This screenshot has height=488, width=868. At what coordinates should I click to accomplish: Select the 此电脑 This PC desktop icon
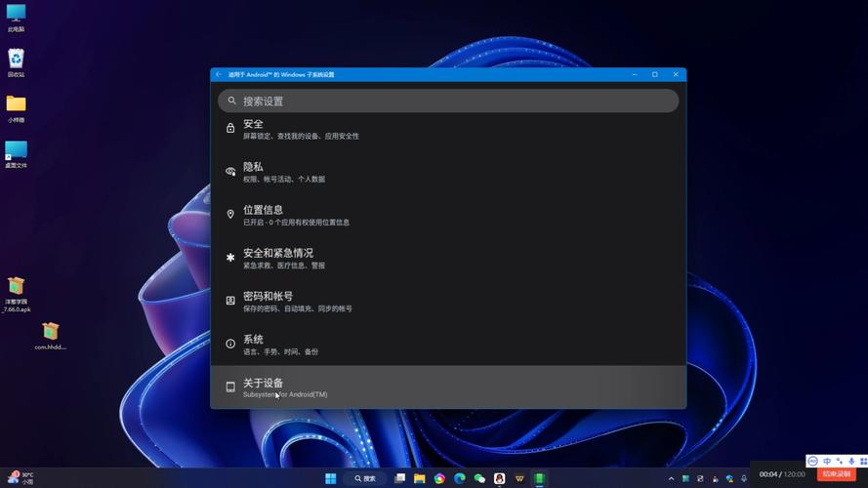tap(16, 14)
